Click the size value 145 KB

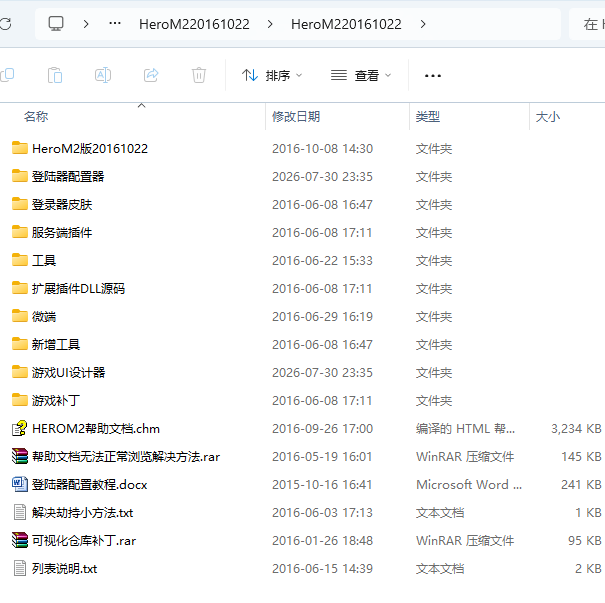click(x=581, y=456)
